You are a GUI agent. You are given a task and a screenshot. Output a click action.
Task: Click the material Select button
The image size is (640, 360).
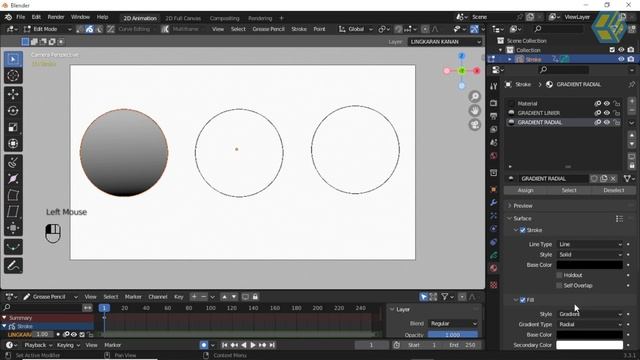click(569, 191)
